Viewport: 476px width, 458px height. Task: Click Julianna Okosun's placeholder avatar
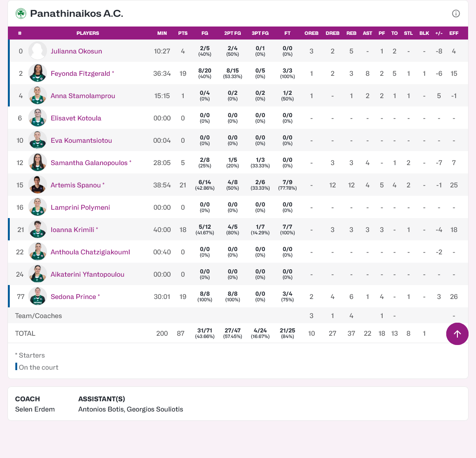point(38,51)
